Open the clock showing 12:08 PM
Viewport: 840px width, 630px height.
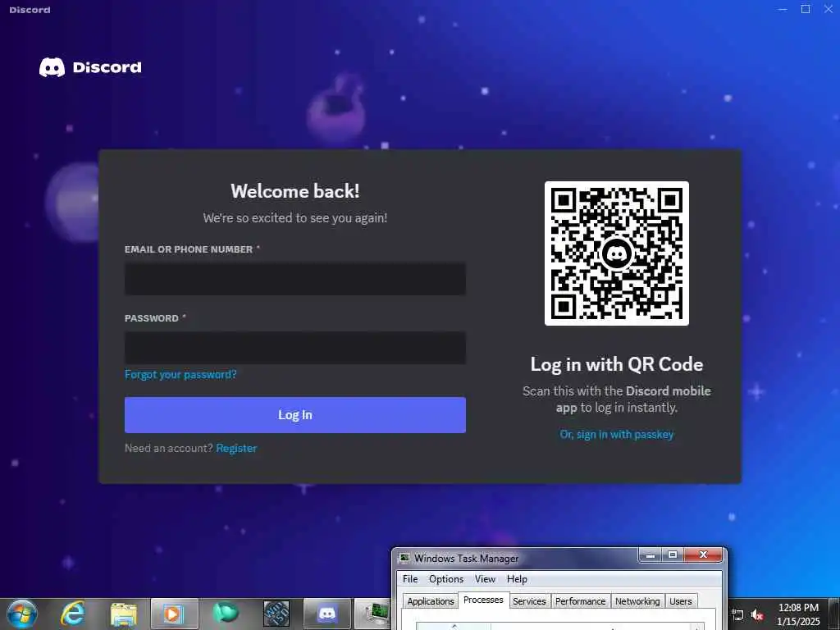point(798,614)
